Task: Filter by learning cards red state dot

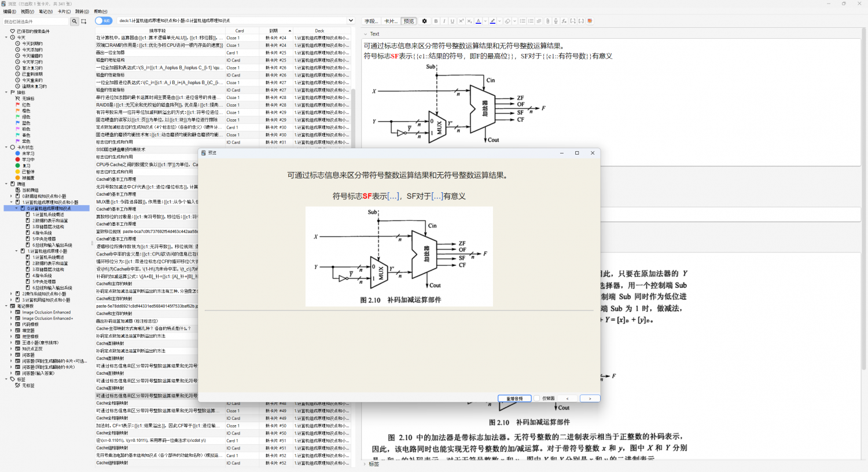Action: click(18, 160)
